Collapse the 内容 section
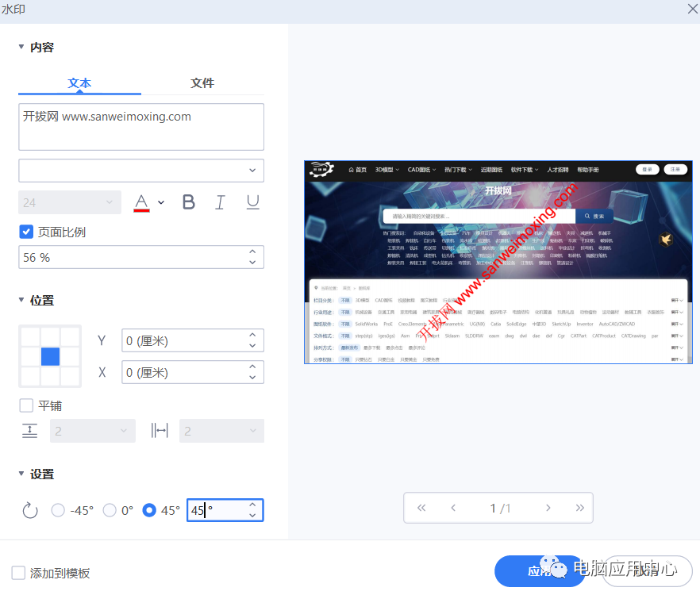Screen dimensions: 700x599 (x=21, y=47)
